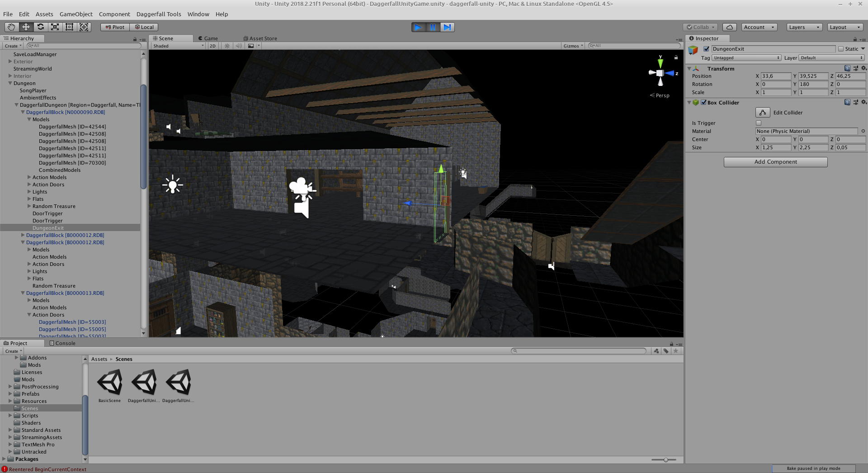
Task: Click the Play button
Action: pyautogui.click(x=418, y=27)
